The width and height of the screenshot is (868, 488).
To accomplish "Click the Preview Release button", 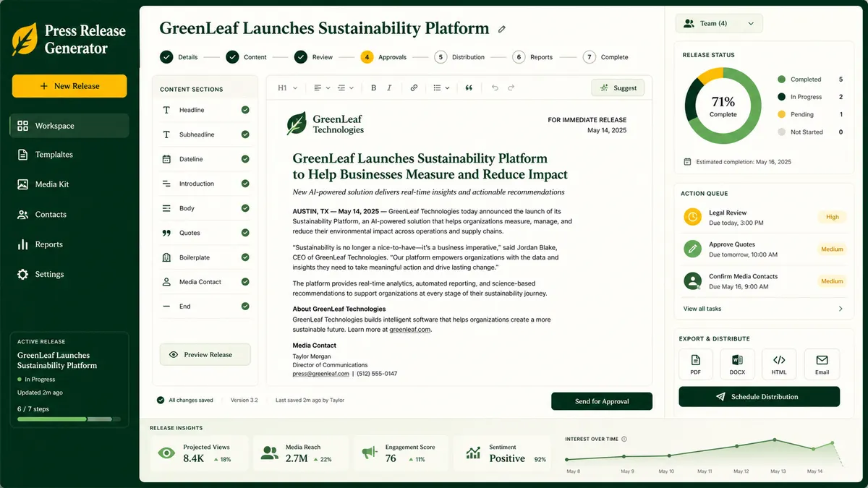I will pos(205,355).
